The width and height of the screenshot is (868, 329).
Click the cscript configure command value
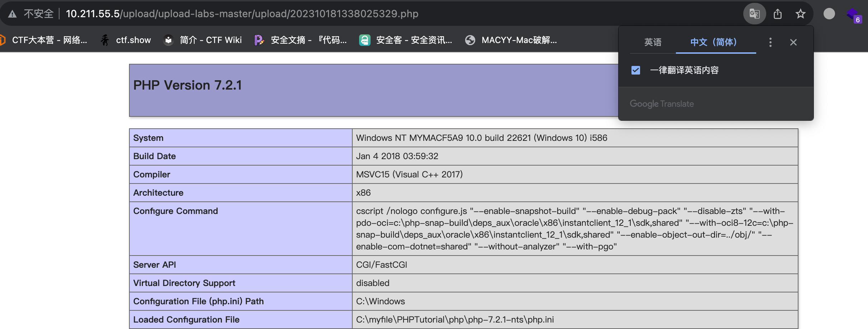[574, 229]
